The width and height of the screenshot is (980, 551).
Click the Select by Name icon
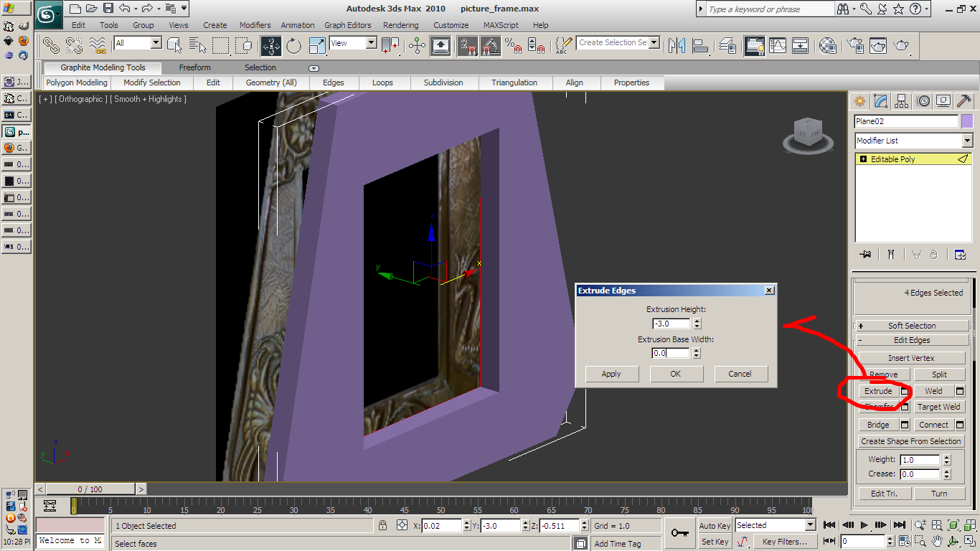tap(197, 46)
